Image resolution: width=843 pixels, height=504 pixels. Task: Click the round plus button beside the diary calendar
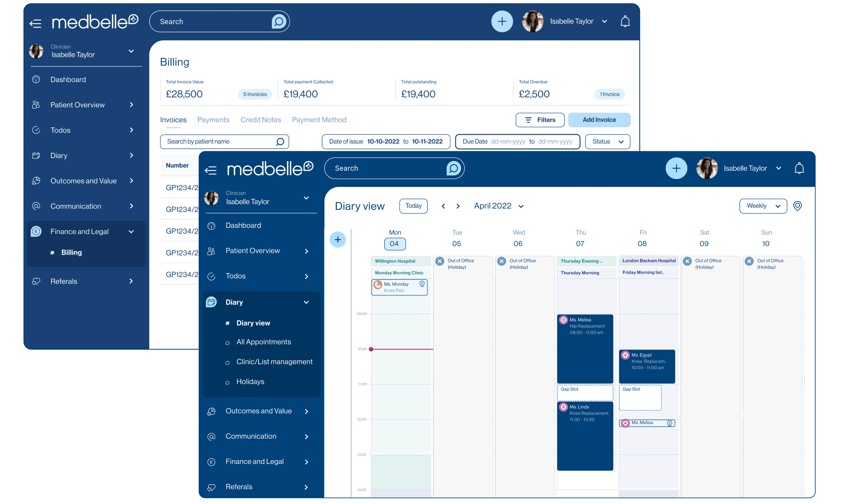click(337, 240)
